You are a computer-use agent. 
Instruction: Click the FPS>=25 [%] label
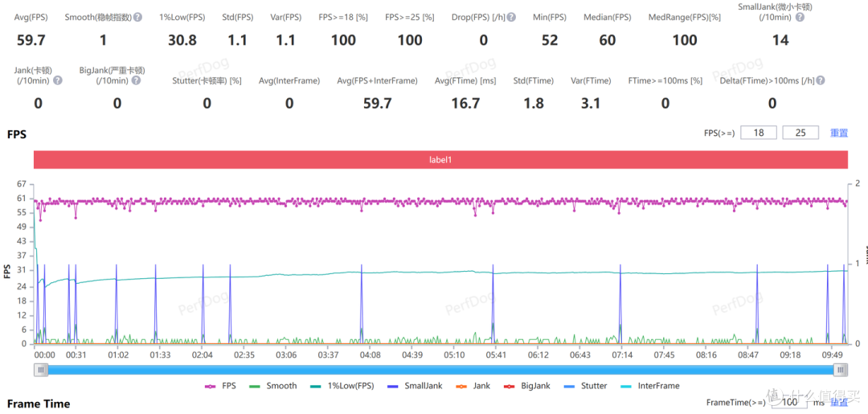point(410,17)
